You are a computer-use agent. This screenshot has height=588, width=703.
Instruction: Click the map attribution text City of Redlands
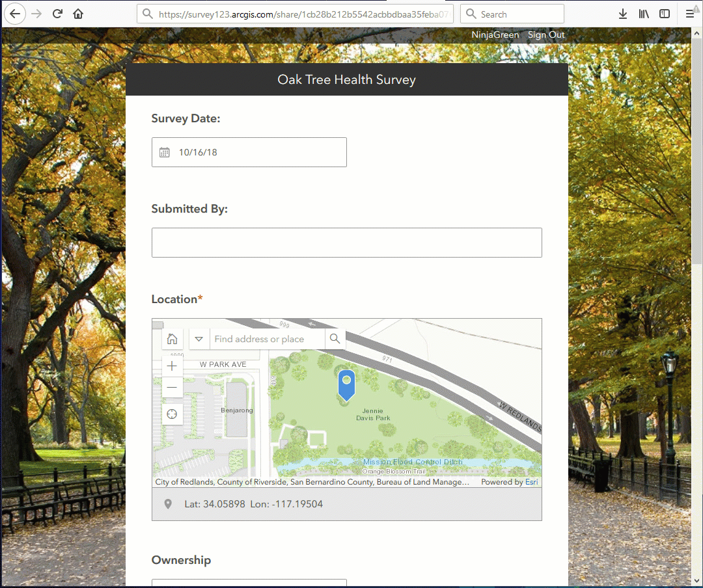click(312, 482)
